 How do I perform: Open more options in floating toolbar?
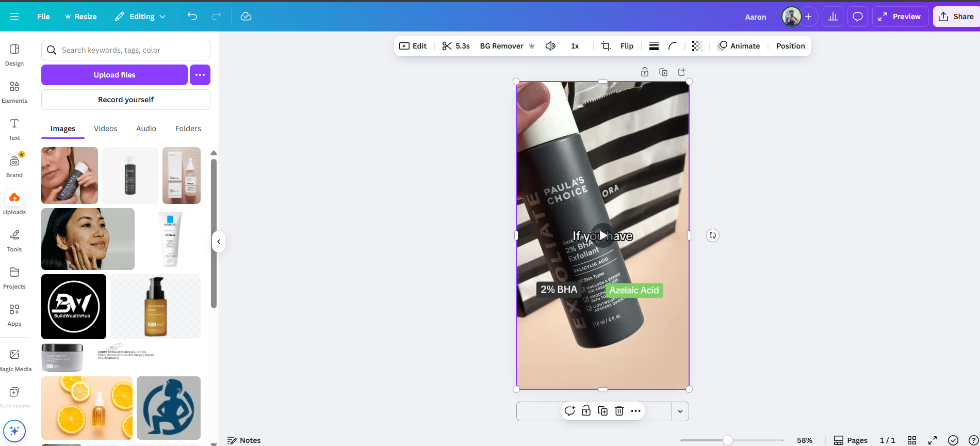tap(635, 411)
